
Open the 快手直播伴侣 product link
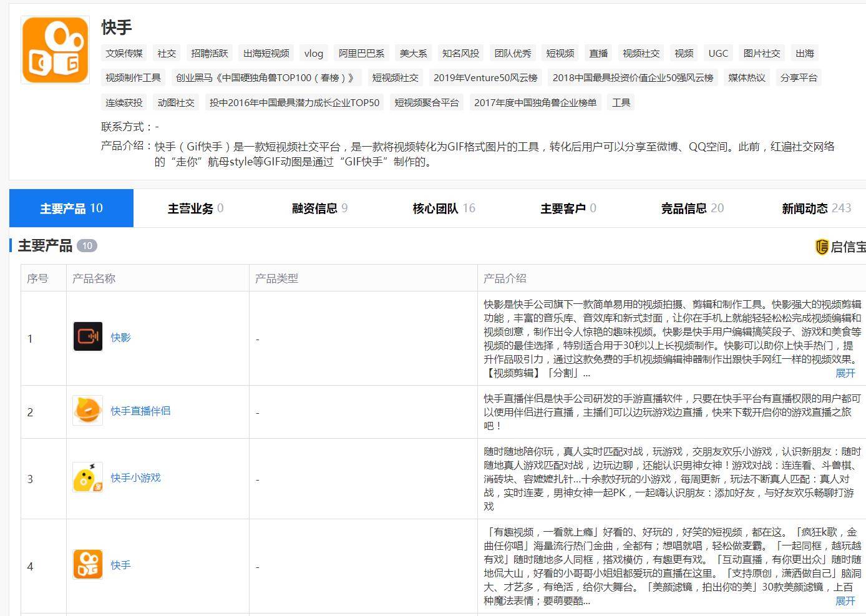(x=140, y=411)
